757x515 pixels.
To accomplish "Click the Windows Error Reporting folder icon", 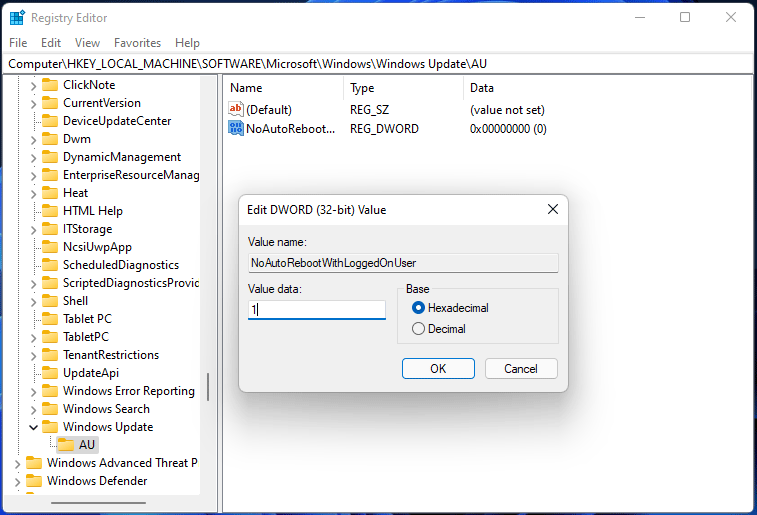I will coord(50,391).
